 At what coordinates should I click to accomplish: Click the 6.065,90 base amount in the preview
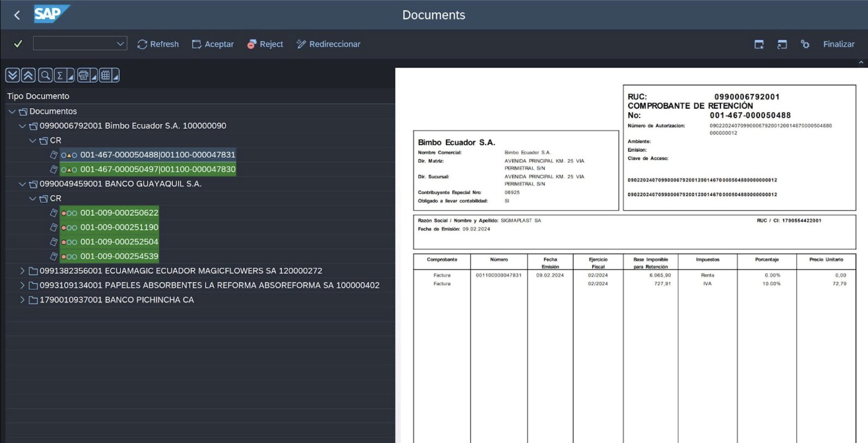[x=660, y=275]
